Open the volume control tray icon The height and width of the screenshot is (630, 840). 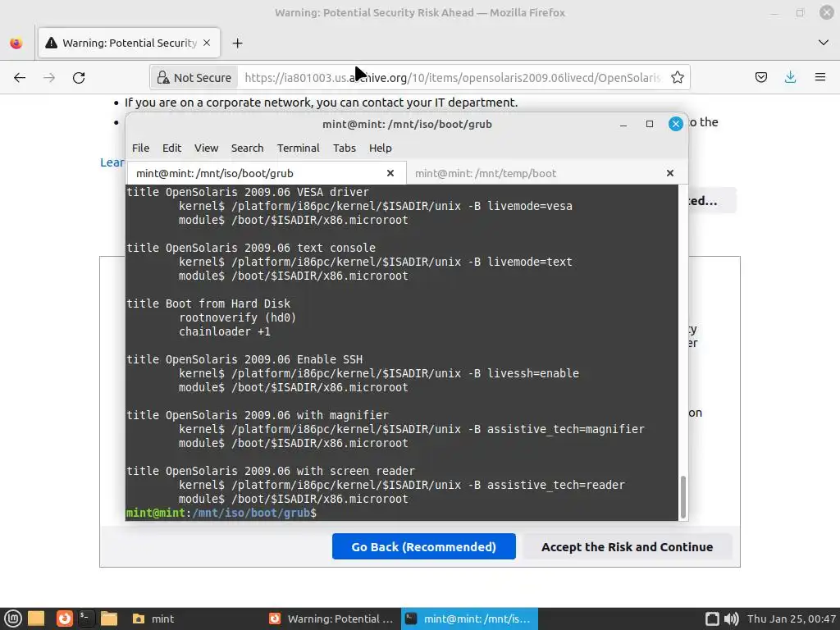731,619
